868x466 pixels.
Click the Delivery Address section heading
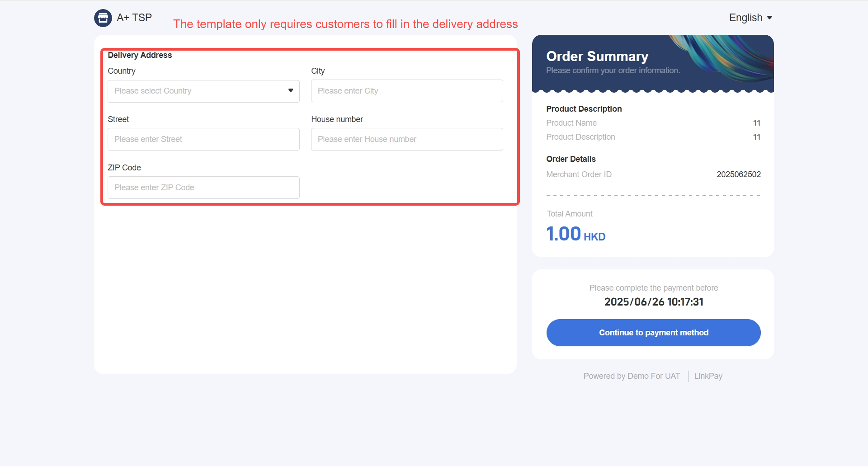(140, 55)
